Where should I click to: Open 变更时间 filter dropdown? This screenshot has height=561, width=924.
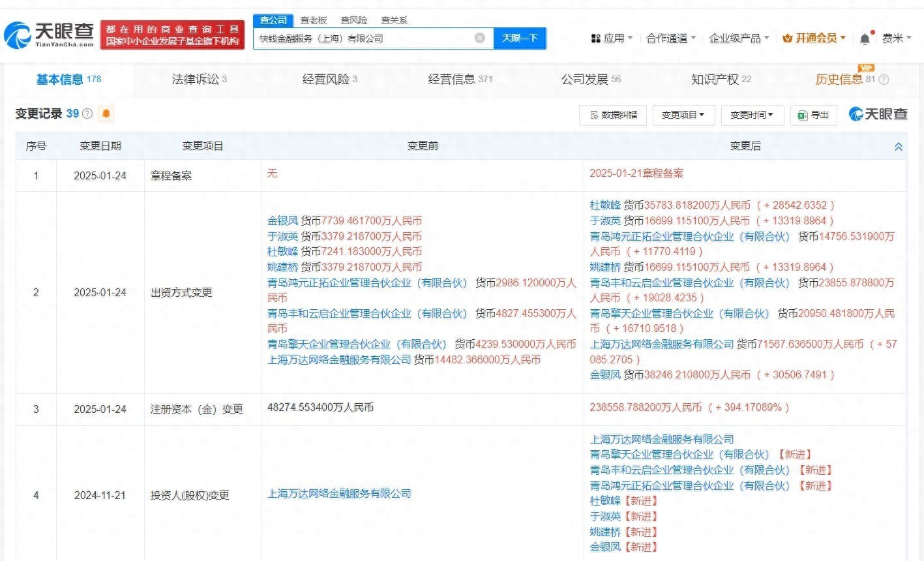[x=751, y=115]
